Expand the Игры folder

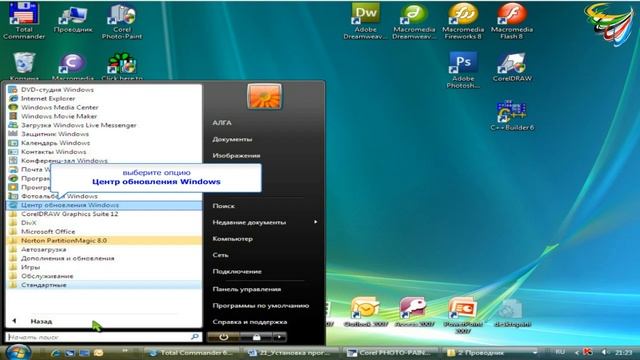click(104, 267)
